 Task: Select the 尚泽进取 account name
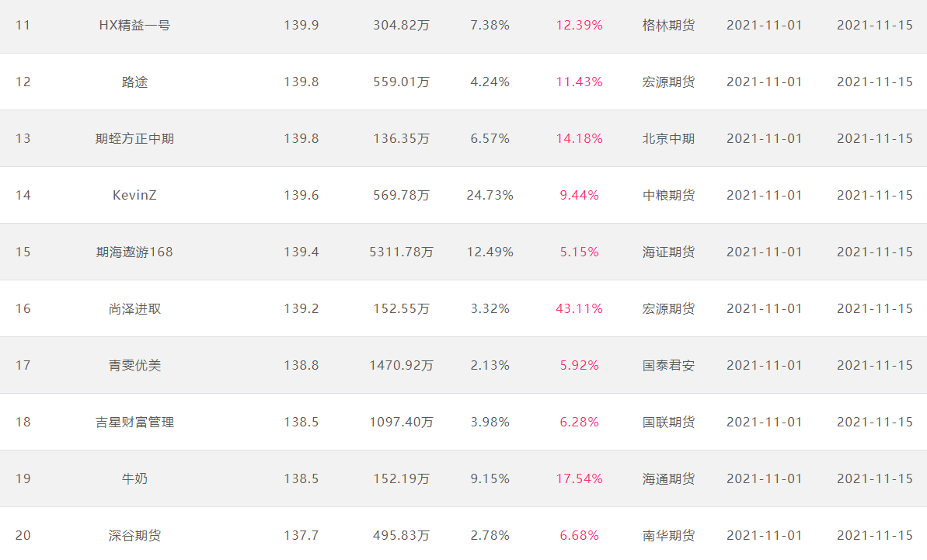click(134, 309)
